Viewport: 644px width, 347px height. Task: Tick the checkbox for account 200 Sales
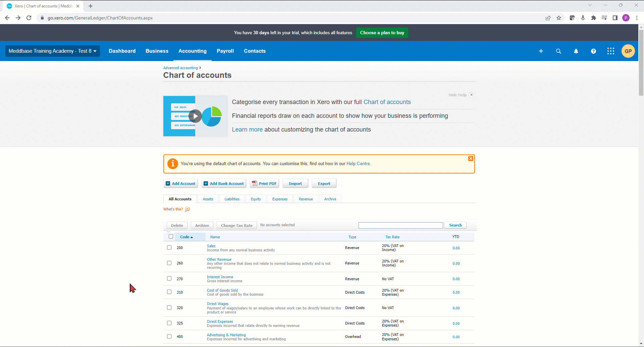coord(169,248)
